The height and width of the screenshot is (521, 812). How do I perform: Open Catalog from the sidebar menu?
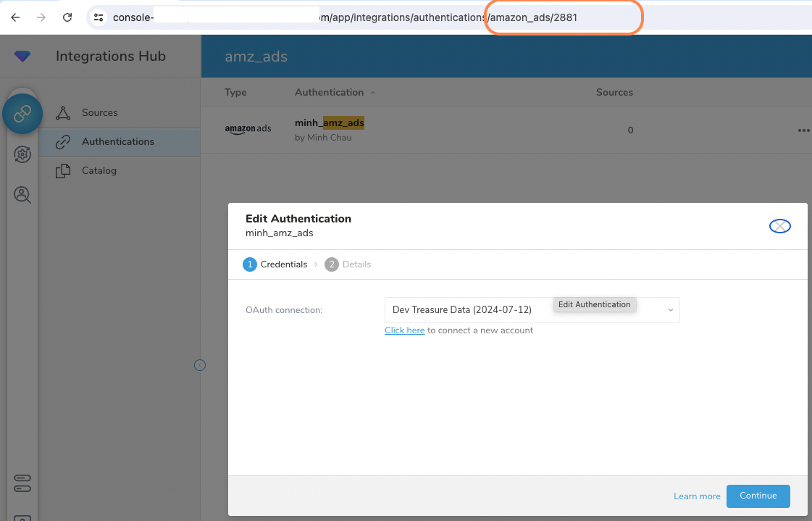99,171
